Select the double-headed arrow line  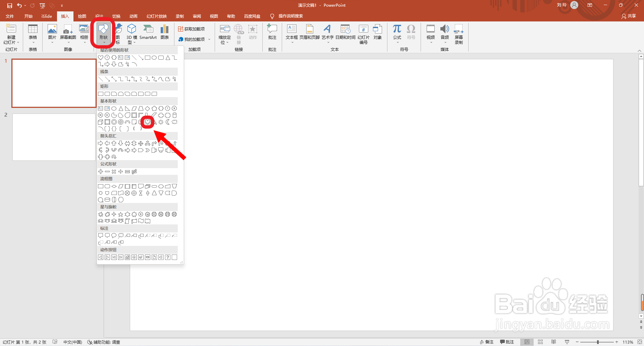click(114, 79)
